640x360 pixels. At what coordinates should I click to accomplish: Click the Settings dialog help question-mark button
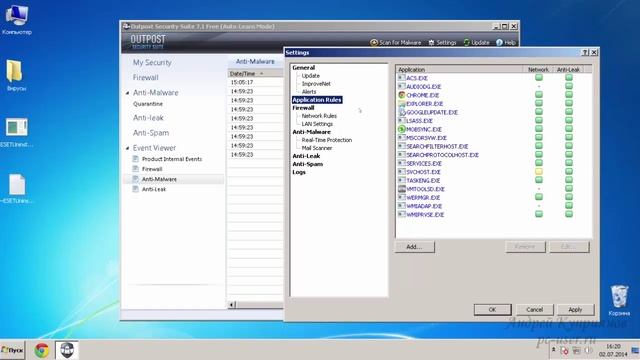[585, 53]
